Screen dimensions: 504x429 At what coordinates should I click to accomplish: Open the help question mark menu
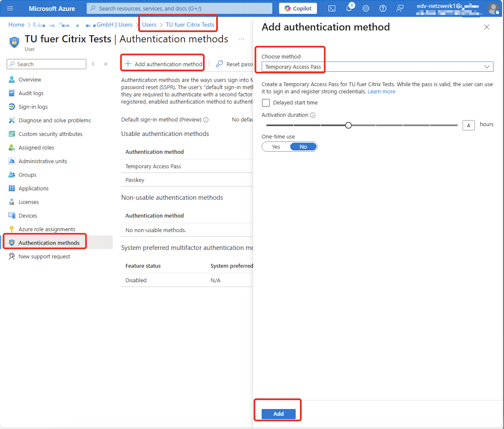click(383, 8)
